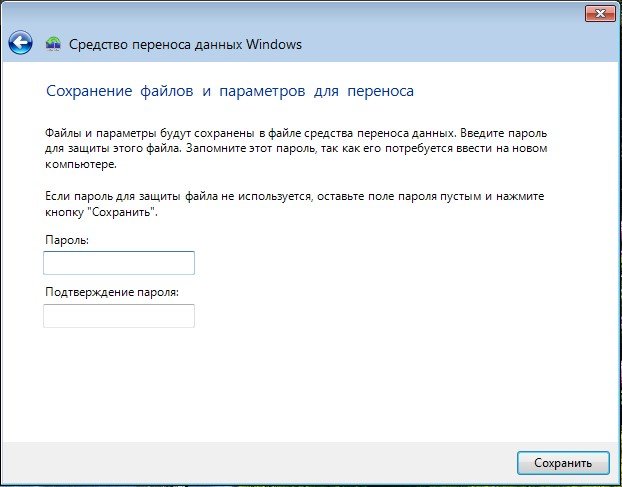
Task: Close the transfer wizard window
Action: pos(600,14)
